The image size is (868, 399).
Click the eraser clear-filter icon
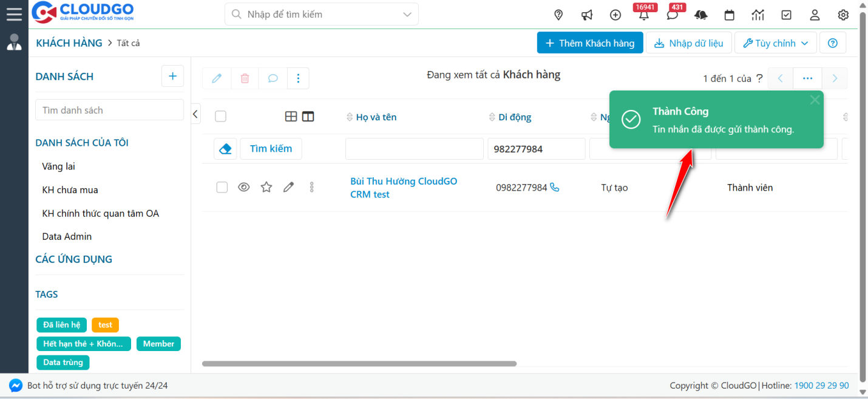pyautogui.click(x=225, y=149)
